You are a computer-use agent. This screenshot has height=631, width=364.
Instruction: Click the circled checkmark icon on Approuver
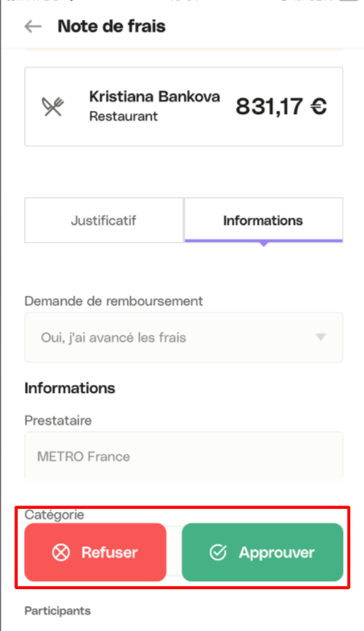(x=219, y=552)
